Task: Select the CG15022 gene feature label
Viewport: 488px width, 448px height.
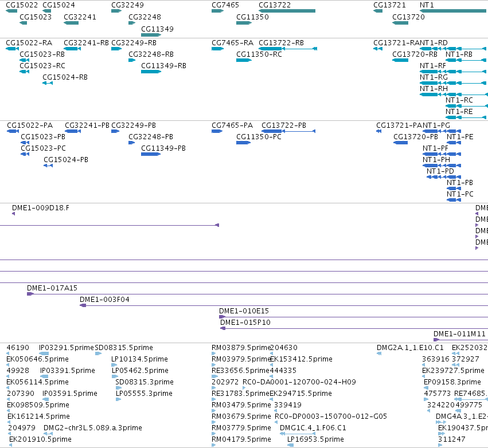Action: click(22, 5)
